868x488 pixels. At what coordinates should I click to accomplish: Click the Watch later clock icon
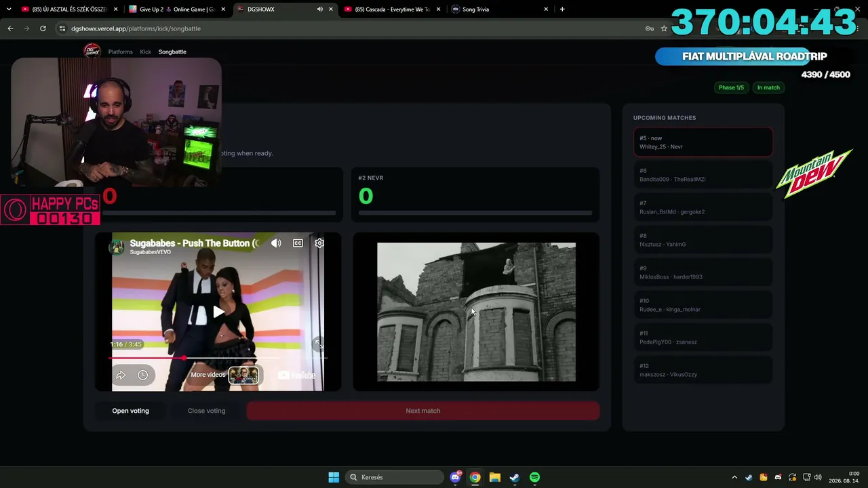142,375
